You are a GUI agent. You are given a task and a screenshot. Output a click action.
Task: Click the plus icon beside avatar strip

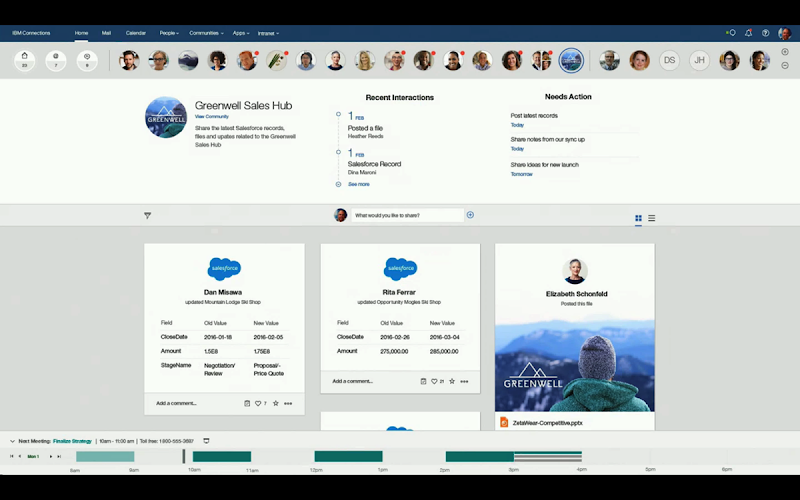785,52
